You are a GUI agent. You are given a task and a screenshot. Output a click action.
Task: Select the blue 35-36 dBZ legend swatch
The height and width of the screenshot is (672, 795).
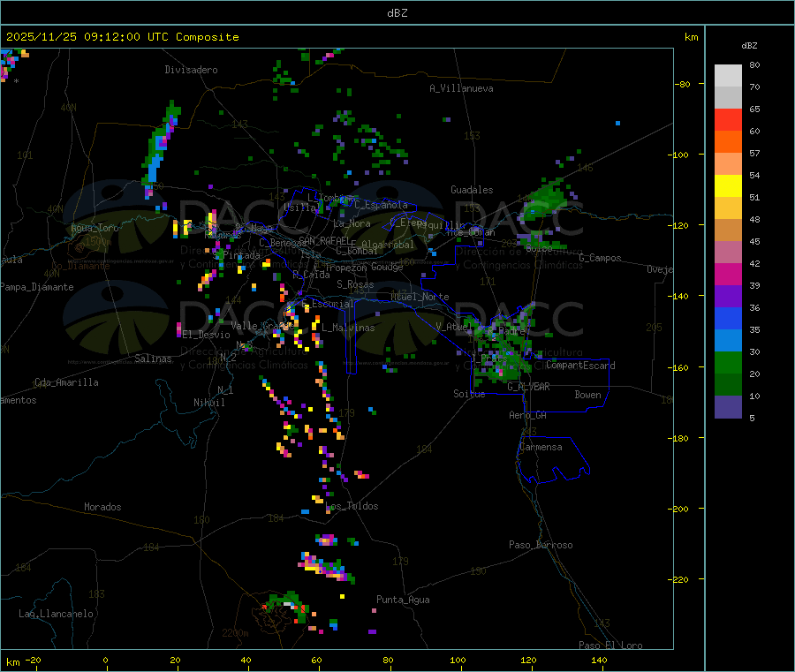[x=728, y=318]
